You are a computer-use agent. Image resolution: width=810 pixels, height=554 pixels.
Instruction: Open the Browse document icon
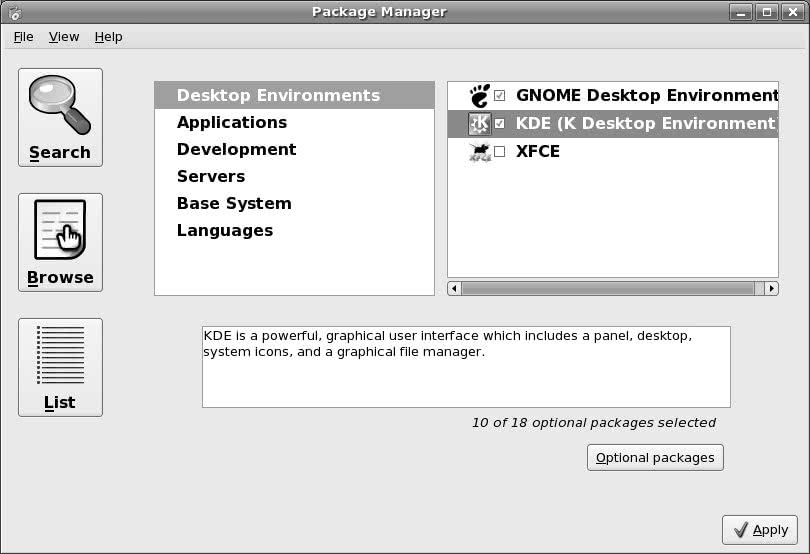(x=60, y=229)
